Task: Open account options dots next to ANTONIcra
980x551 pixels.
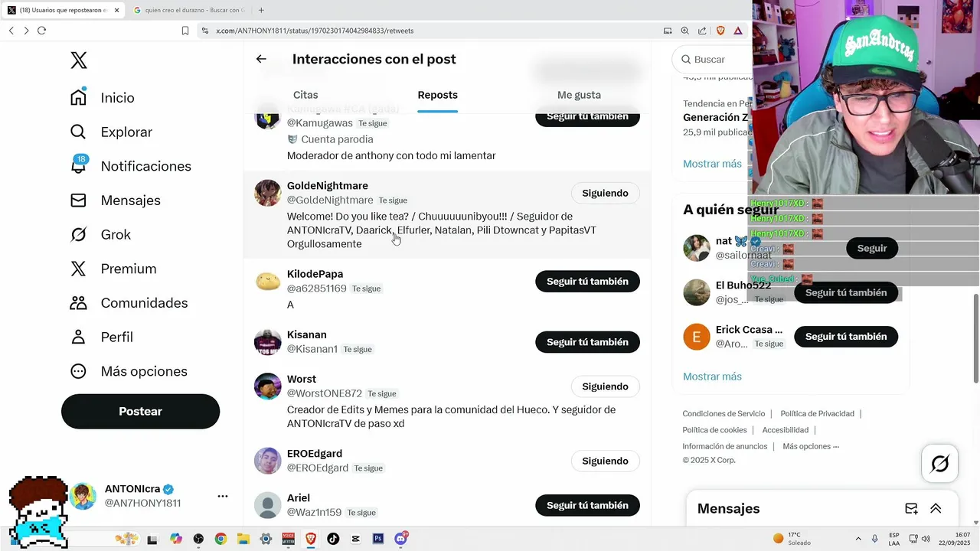Action: [x=223, y=496]
